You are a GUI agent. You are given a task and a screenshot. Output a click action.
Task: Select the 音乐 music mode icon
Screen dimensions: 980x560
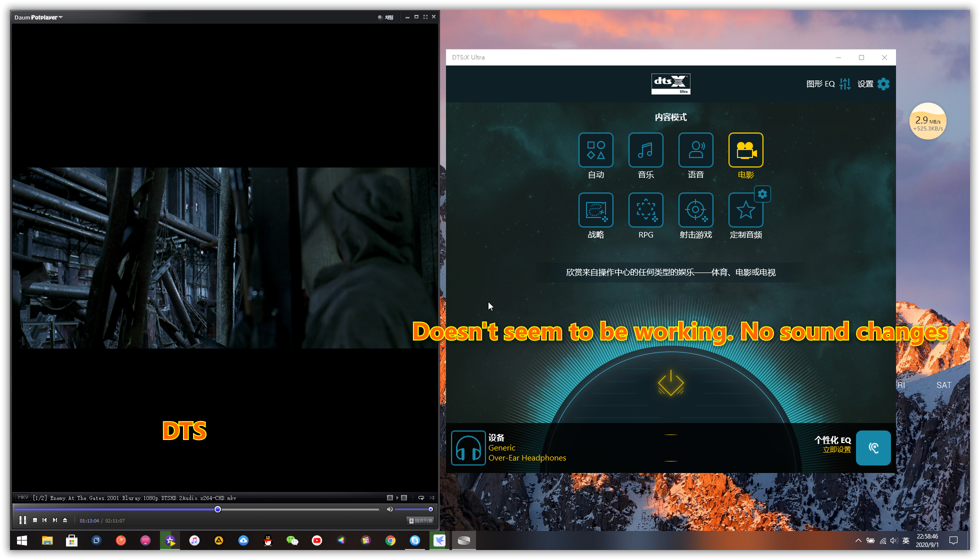coord(645,150)
